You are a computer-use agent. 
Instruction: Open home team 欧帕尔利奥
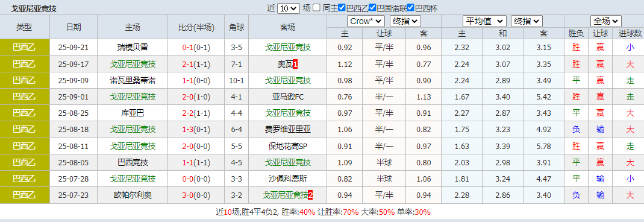pyautogui.click(x=133, y=195)
